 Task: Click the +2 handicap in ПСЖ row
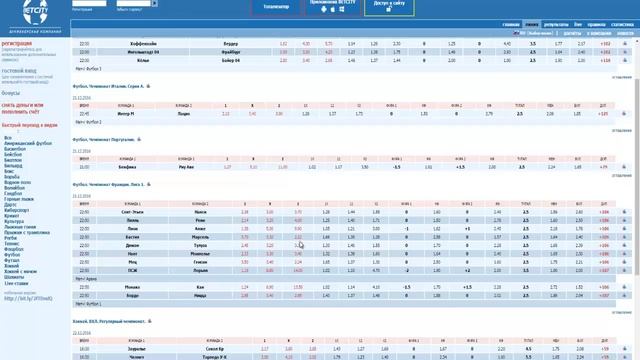467,270
